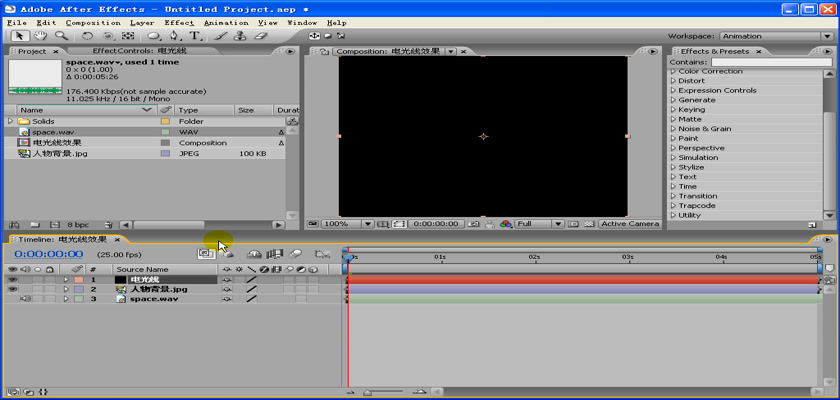The image size is (840, 400).
Task: Create new composition icon in Project panel
Action: click(54, 225)
